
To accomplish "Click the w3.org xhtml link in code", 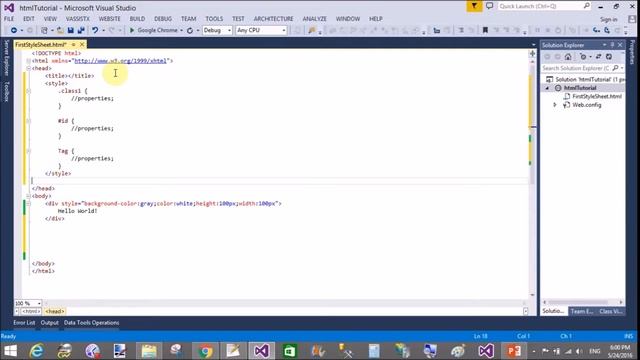I will [x=120, y=61].
